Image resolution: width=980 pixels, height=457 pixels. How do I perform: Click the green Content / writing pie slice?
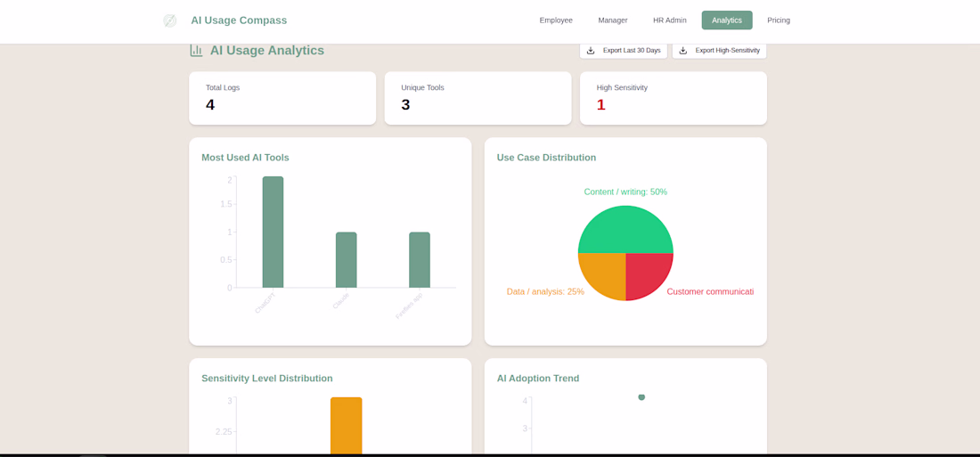click(625, 230)
